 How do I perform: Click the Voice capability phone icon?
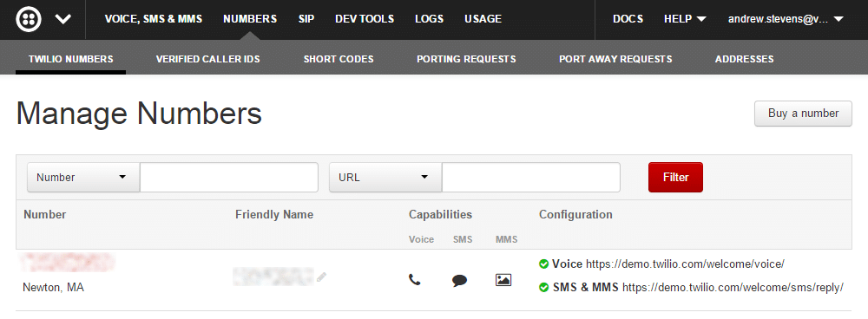point(415,280)
